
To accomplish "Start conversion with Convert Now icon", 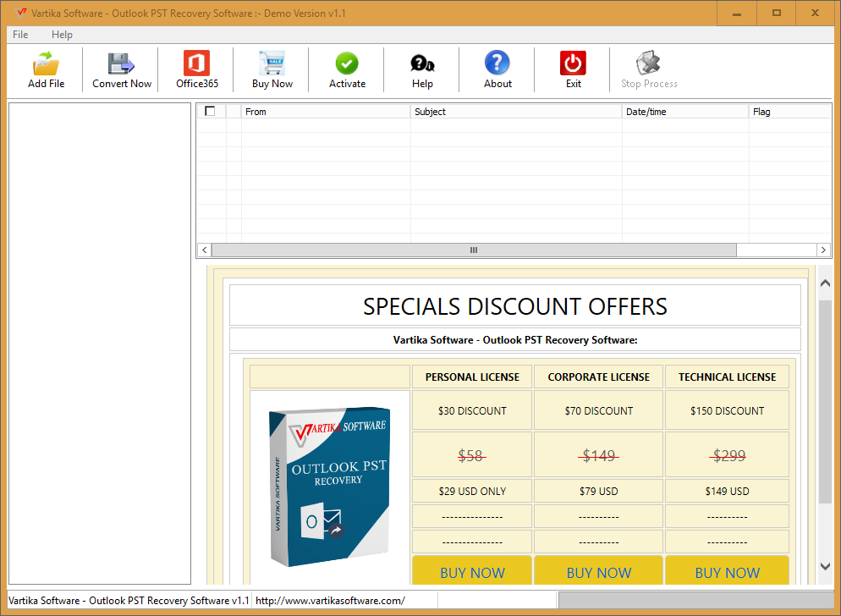I will tap(121, 63).
